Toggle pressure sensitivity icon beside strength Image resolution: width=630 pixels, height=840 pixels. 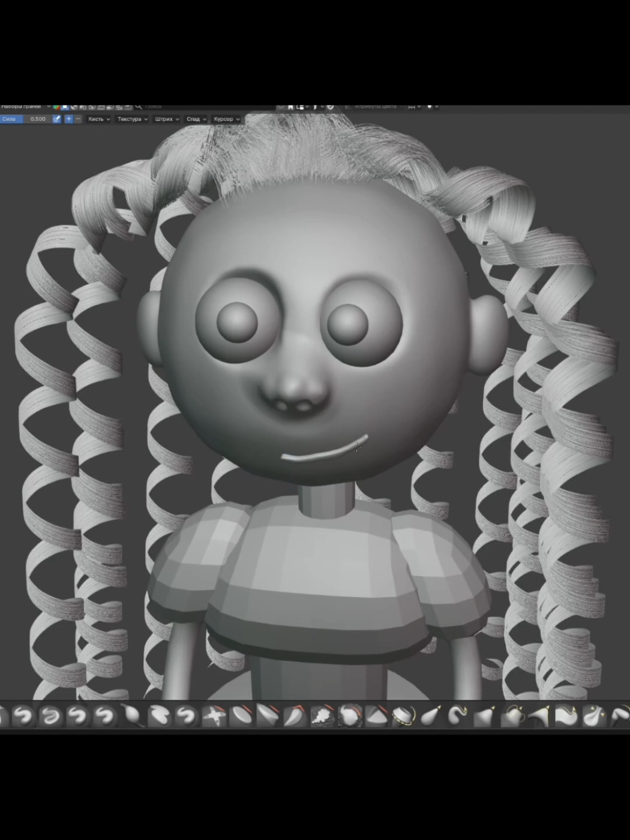click(x=57, y=119)
